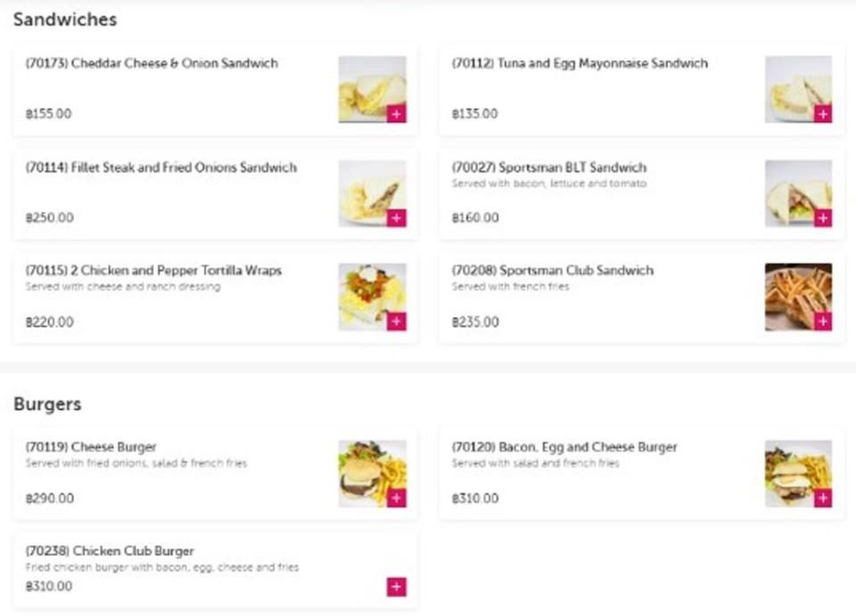Select Bacon, Egg and Cheese Burger title
This screenshot has width=856, height=616.
pyautogui.click(x=564, y=448)
